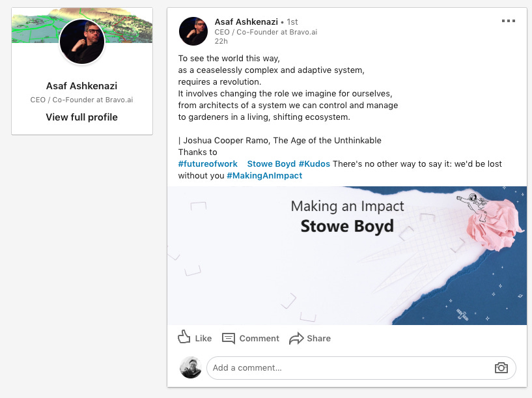Open the Stowe Boyd mention link
Image resolution: width=532 pixels, height=398 pixels.
point(272,163)
